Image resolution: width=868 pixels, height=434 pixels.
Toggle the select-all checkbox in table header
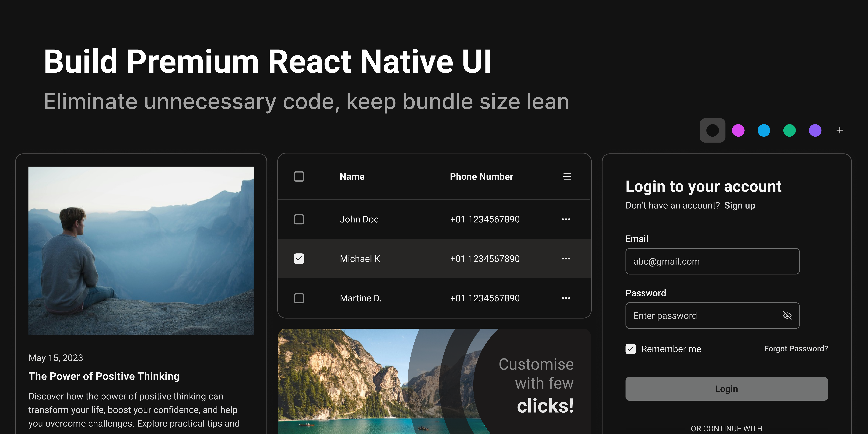(x=299, y=177)
